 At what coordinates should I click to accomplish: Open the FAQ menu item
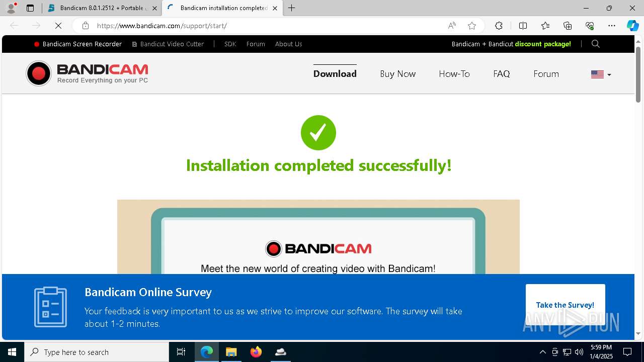(x=502, y=74)
